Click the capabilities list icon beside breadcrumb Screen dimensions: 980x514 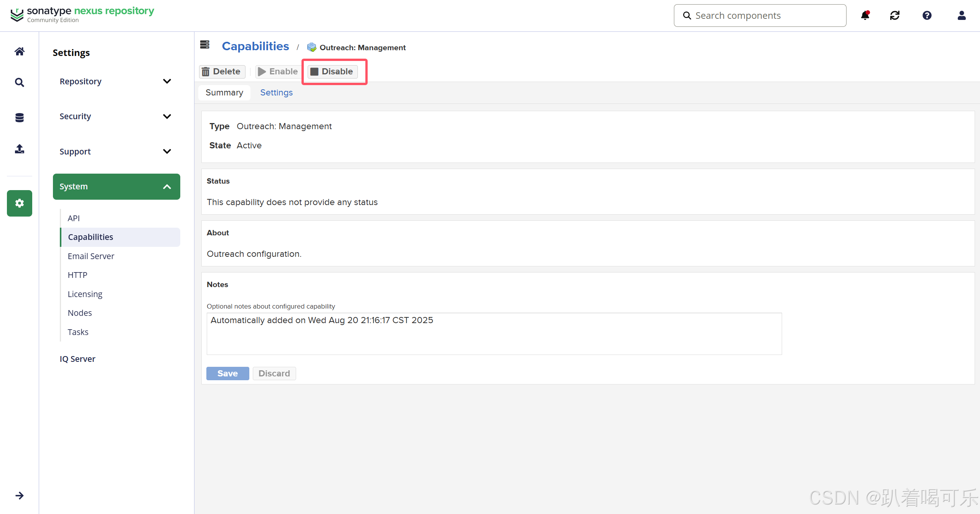coord(205,45)
